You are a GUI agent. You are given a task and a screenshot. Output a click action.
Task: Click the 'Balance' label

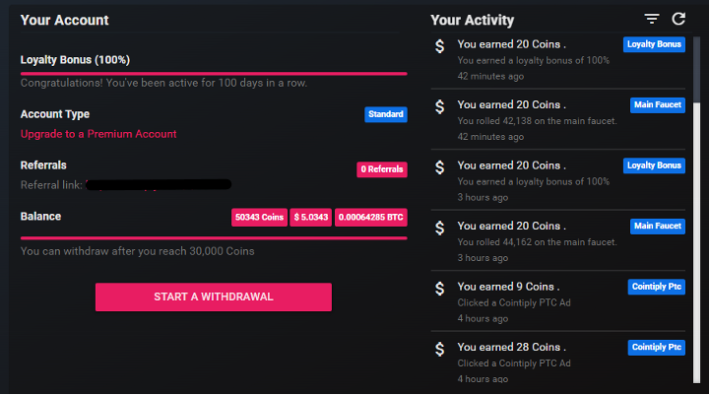[41, 217]
